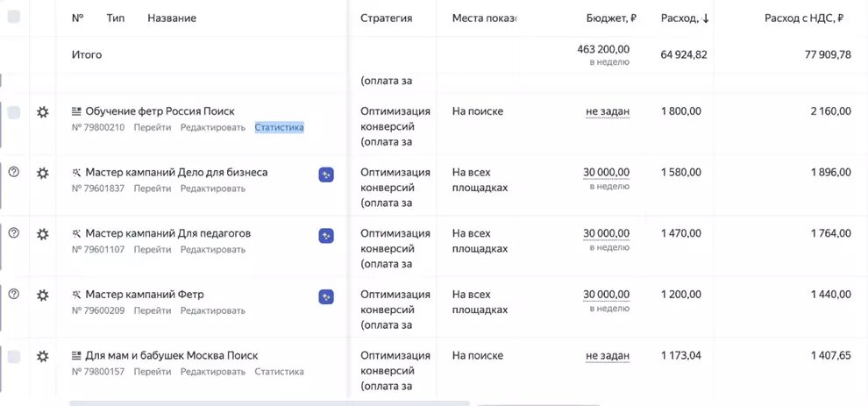Click help question icon for Мастер кампаний Фетр row
The width and height of the screenshot is (868, 406).
pyautogui.click(x=14, y=294)
